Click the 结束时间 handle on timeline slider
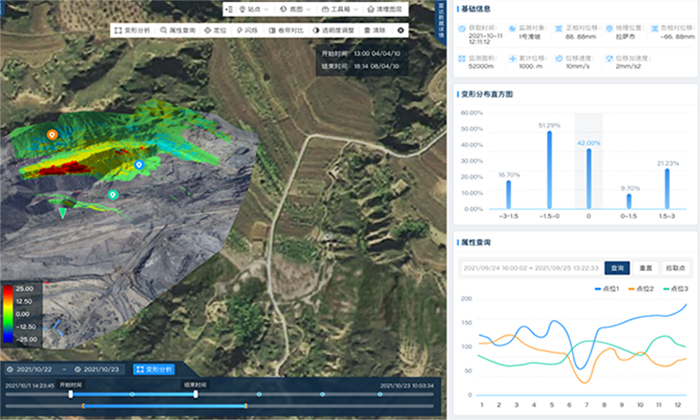 pyautogui.click(x=195, y=394)
